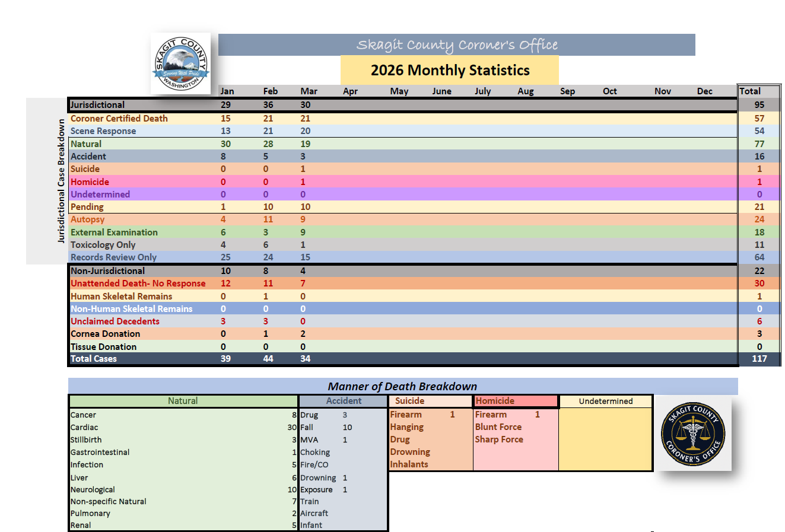
Task: Select the Unclaimed Decedents row label
Action: click(115, 321)
